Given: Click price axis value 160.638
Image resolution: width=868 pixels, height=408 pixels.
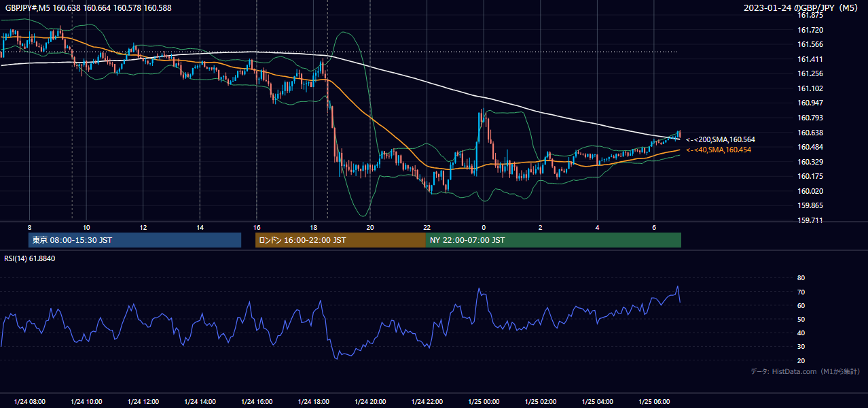Looking at the screenshot, I should point(810,133).
